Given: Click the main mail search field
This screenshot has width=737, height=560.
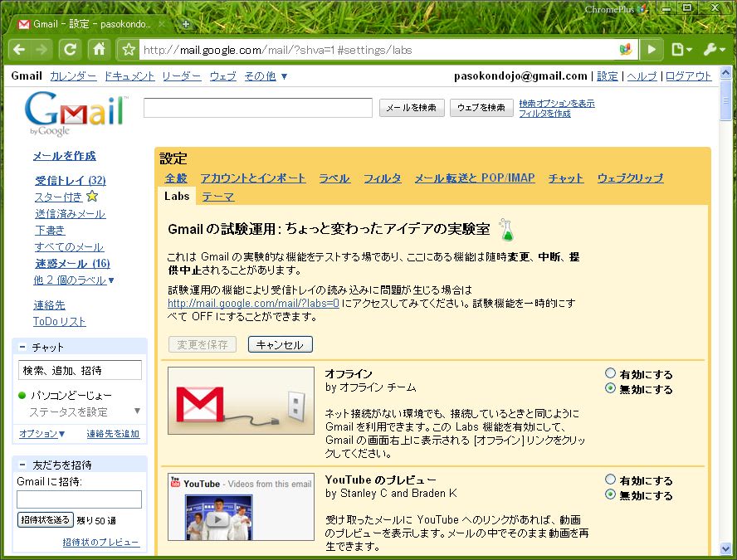Looking at the screenshot, I should (x=257, y=108).
